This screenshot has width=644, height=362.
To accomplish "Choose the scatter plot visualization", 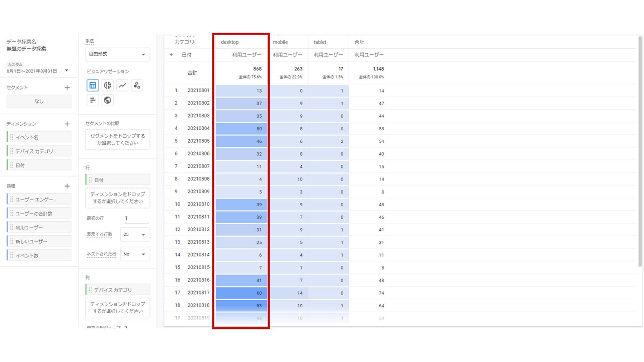I will coord(136,85).
